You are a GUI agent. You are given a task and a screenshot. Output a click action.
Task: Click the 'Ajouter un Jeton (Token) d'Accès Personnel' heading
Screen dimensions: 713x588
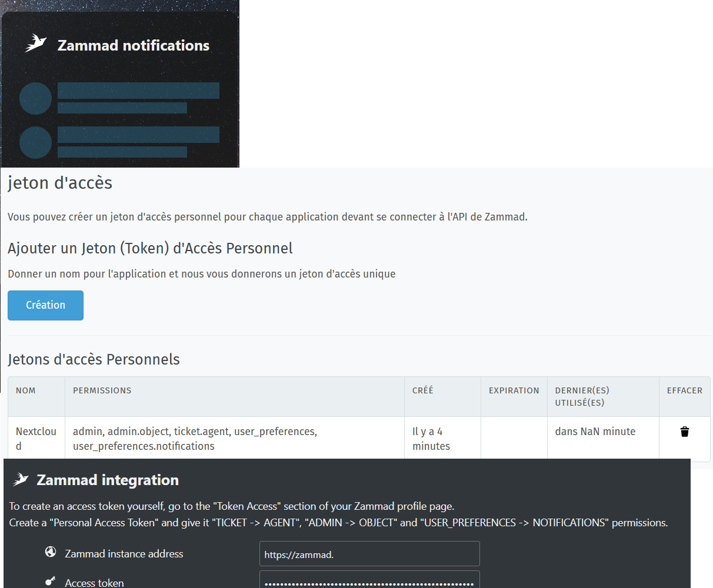(x=150, y=248)
